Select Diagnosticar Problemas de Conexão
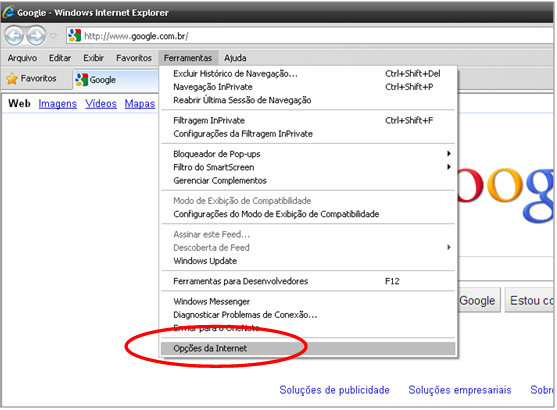557x410 pixels. tap(308, 315)
